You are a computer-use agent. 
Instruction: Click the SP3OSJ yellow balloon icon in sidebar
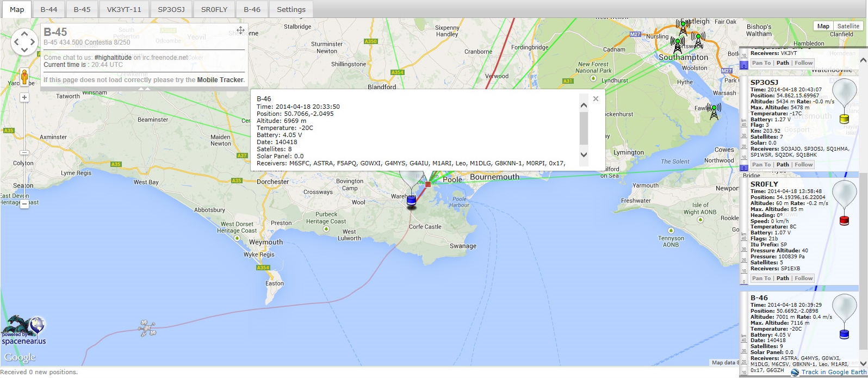click(845, 101)
